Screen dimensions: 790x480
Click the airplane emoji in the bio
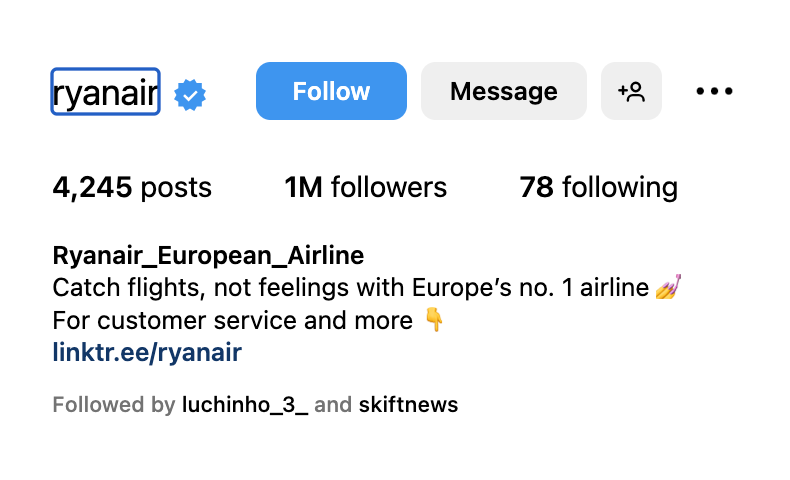669,289
